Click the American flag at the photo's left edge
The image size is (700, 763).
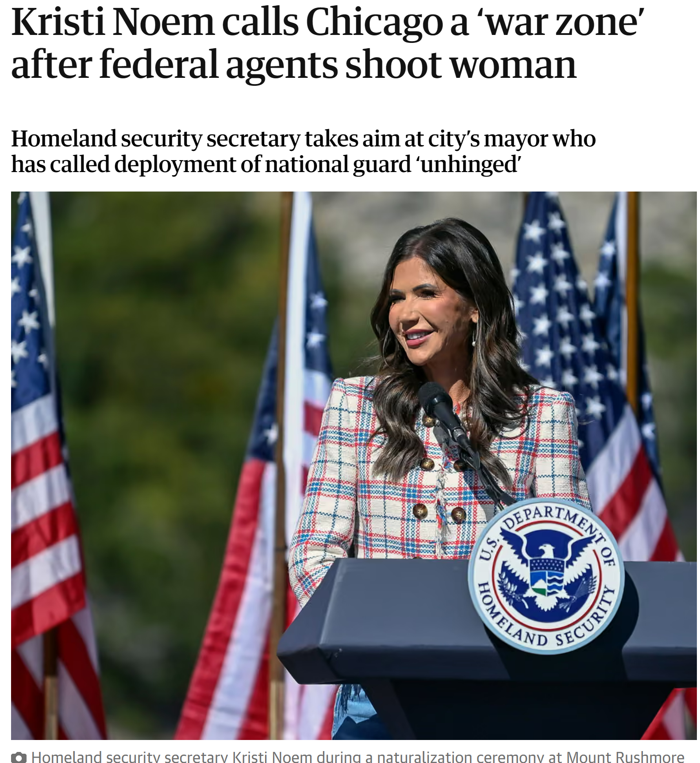49,464
